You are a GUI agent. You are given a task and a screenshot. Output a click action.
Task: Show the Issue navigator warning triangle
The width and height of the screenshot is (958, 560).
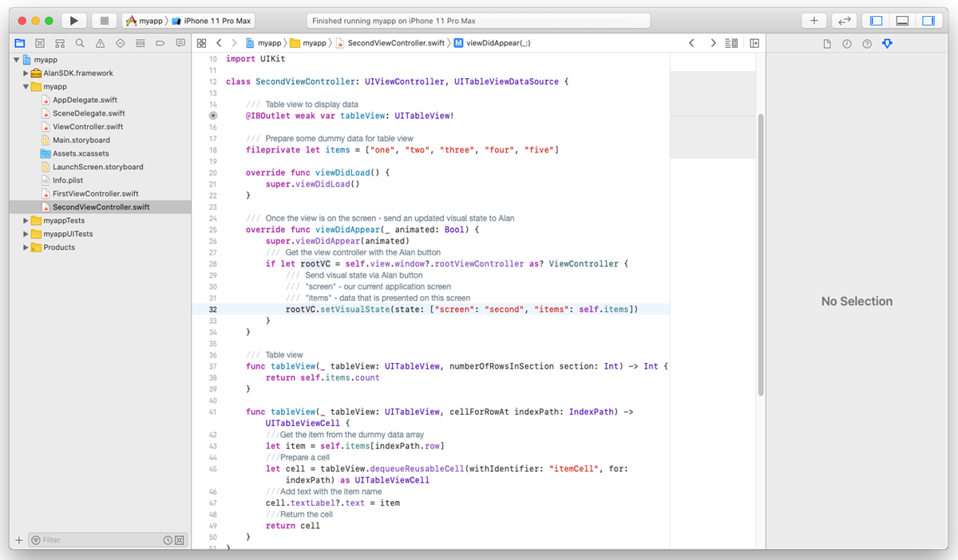pos(100,42)
